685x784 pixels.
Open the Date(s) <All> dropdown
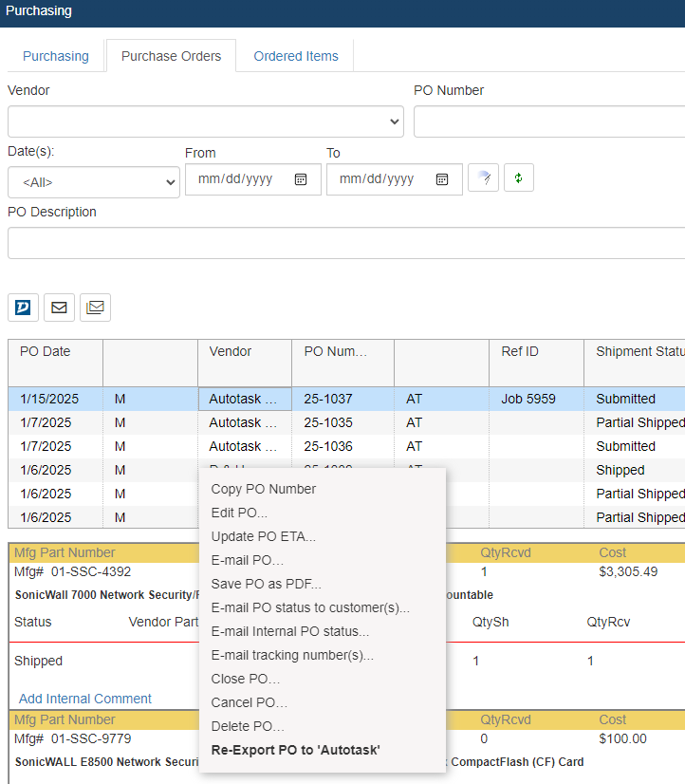(94, 182)
